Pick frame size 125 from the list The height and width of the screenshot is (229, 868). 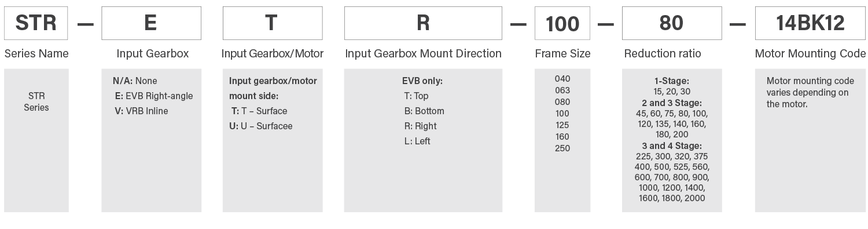coord(562,125)
